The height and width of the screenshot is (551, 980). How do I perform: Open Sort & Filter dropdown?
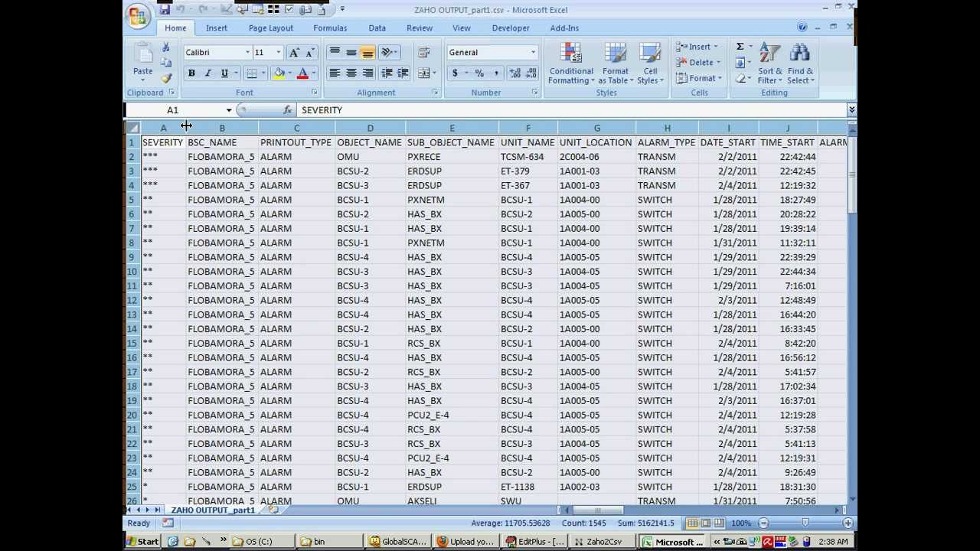coord(769,64)
